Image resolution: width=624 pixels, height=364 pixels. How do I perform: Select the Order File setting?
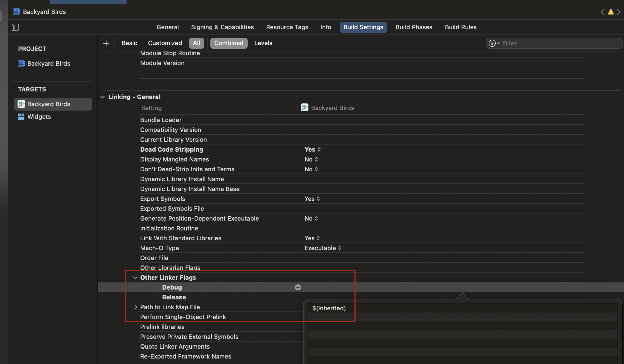tap(154, 258)
